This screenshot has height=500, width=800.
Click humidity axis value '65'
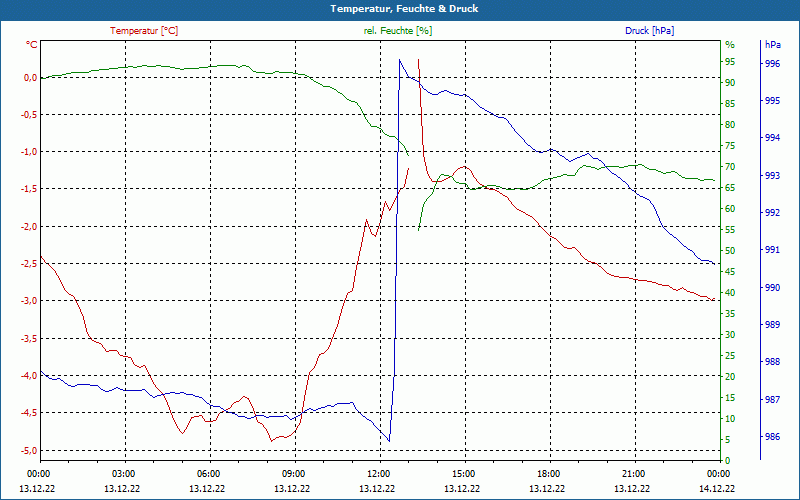click(730, 188)
